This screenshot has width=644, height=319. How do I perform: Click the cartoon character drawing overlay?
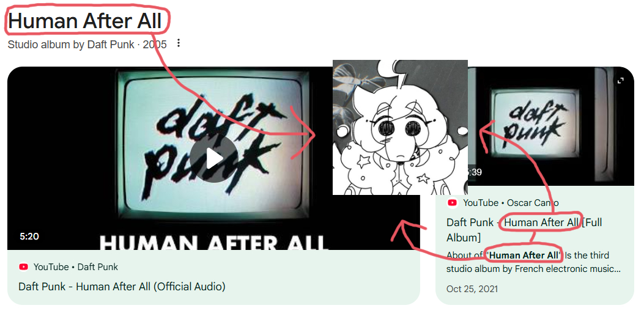pyautogui.click(x=400, y=127)
